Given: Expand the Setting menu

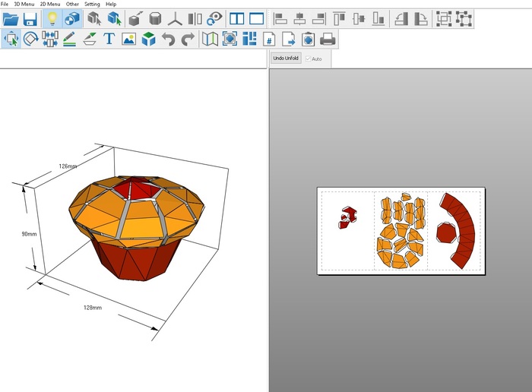Looking at the screenshot, I should (x=92, y=4).
